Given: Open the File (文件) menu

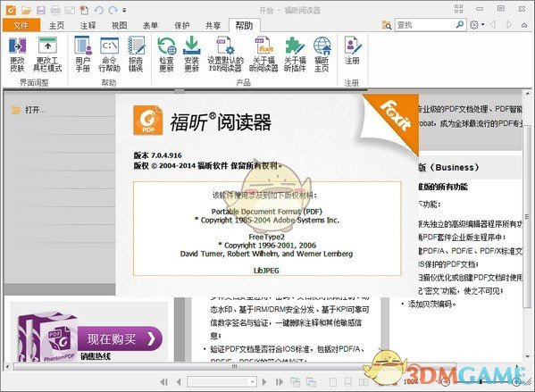Looking at the screenshot, I should coord(21,25).
